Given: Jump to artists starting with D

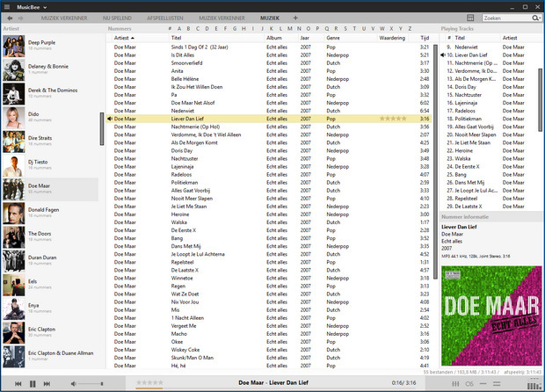Looking at the screenshot, I should click(207, 28).
